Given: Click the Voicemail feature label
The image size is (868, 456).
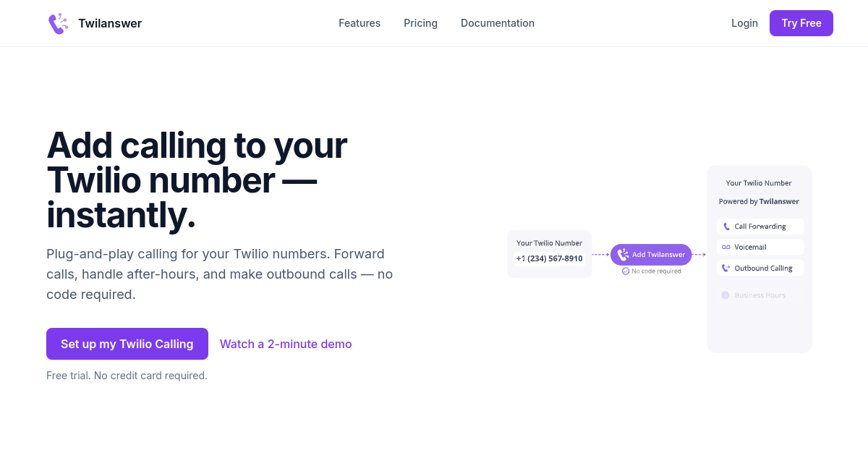Looking at the screenshot, I should pyautogui.click(x=750, y=247).
